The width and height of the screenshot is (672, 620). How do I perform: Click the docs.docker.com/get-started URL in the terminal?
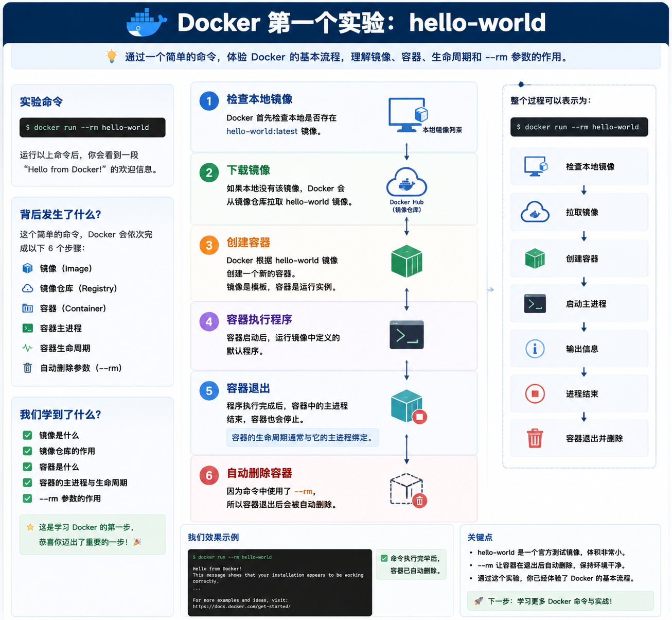[241, 607]
